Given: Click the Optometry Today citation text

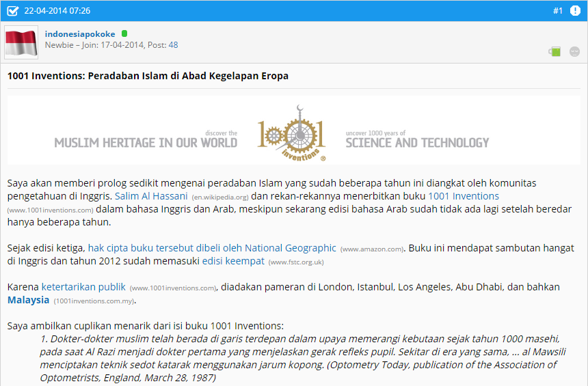Looking at the screenshot, I should 299,372.
